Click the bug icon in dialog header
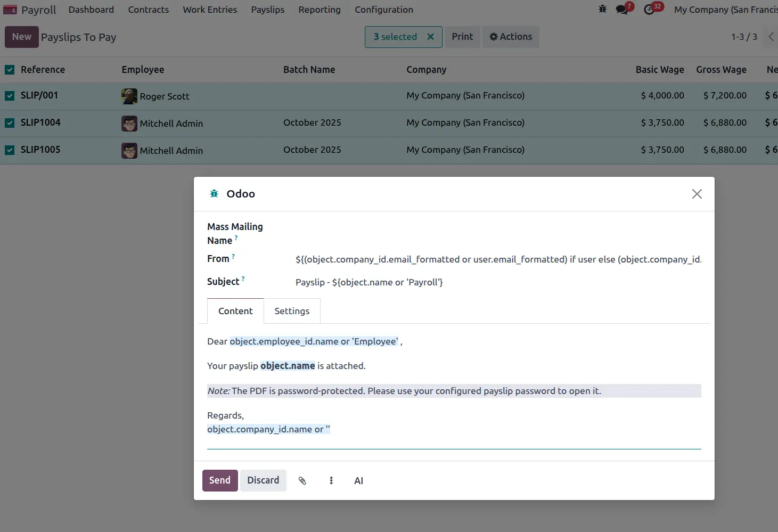This screenshot has height=532, width=778. tap(214, 194)
